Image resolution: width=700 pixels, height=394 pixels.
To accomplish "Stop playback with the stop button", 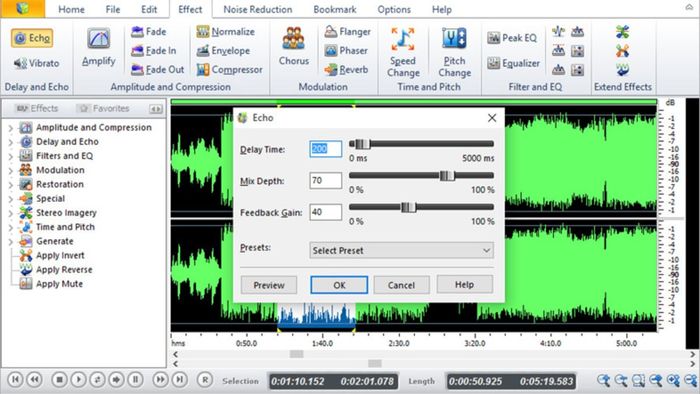I will tap(59, 380).
